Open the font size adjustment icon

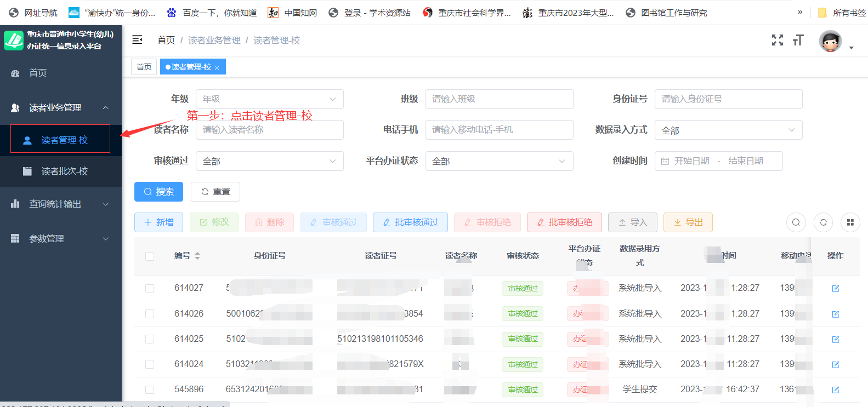click(x=798, y=40)
